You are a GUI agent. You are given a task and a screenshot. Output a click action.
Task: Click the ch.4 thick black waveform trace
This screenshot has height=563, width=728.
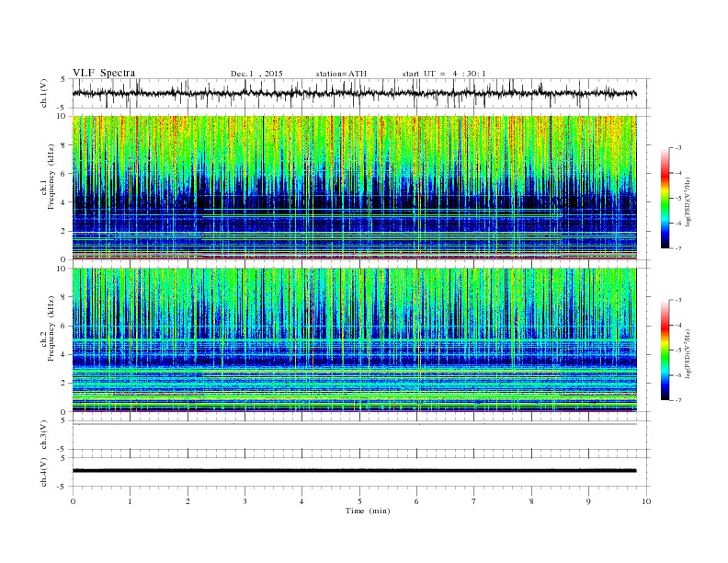click(354, 471)
